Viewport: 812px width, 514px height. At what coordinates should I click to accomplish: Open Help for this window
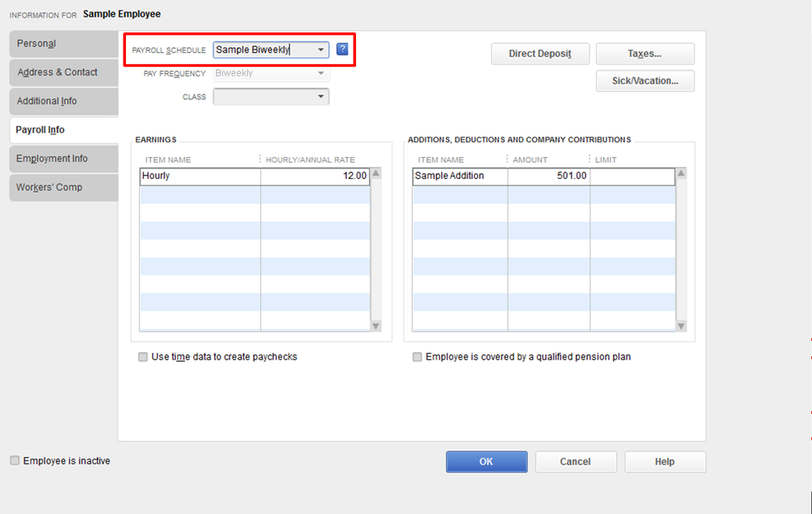tap(666, 462)
